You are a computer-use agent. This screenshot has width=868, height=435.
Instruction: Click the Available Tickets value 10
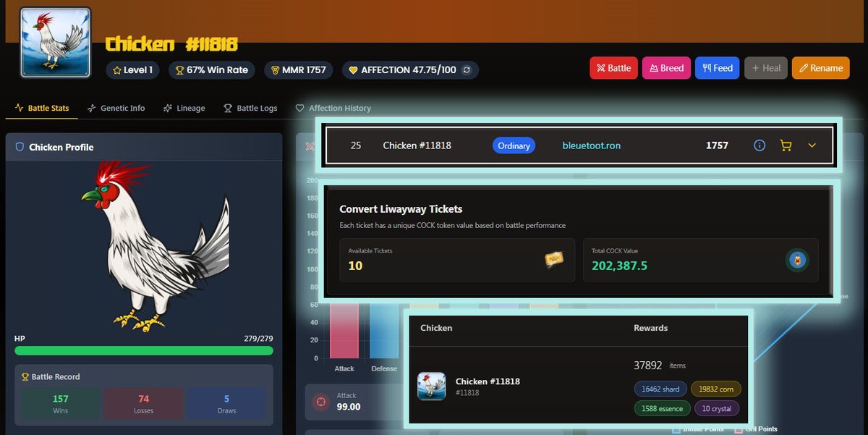(x=355, y=266)
